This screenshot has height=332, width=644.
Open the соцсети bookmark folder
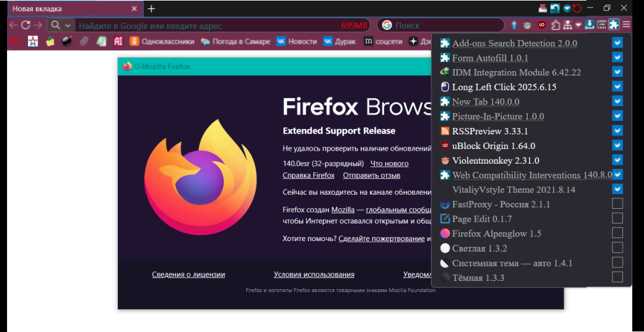click(384, 42)
